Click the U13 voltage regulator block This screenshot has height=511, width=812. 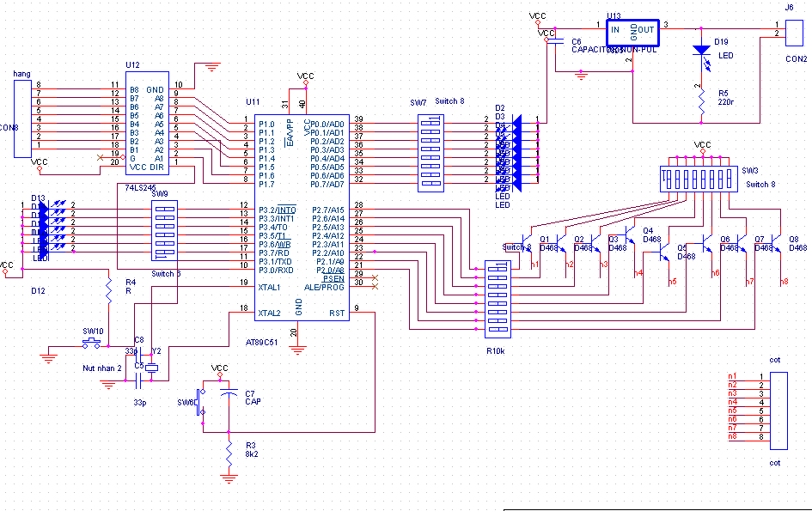click(x=632, y=33)
